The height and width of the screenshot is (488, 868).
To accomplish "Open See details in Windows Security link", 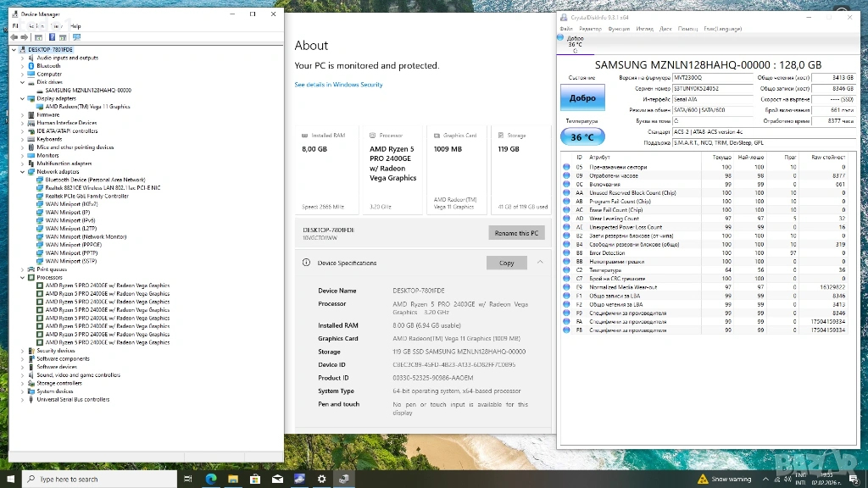I will coord(338,85).
